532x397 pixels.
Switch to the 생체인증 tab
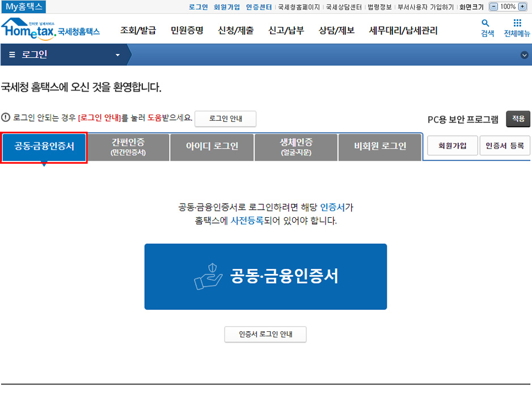(x=296, y=147)
